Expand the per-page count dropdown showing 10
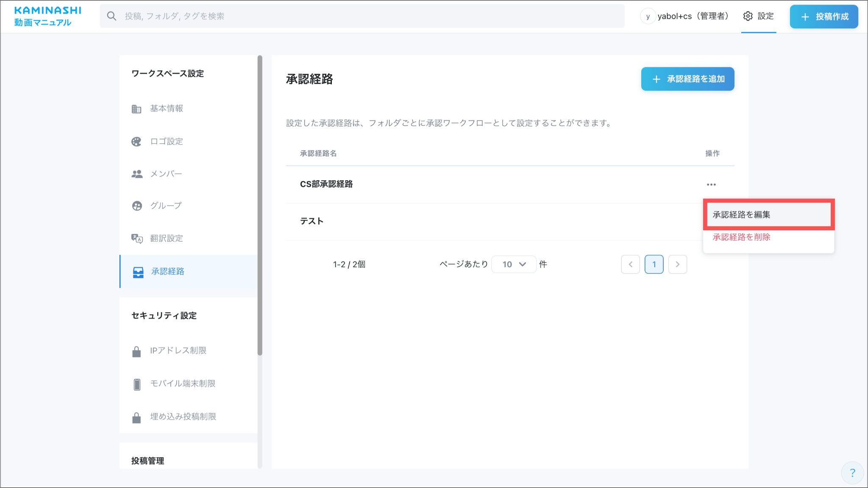 coord(514,264)
